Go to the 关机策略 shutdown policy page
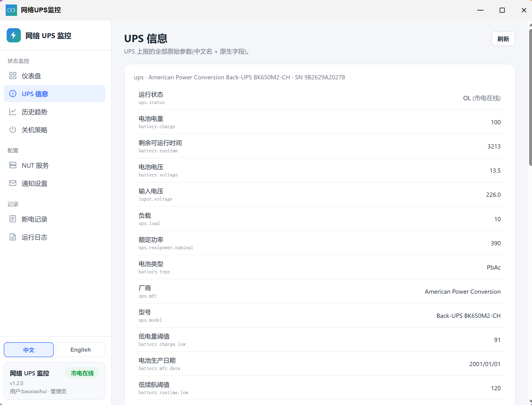532x405 pixels. coord(55,130)
